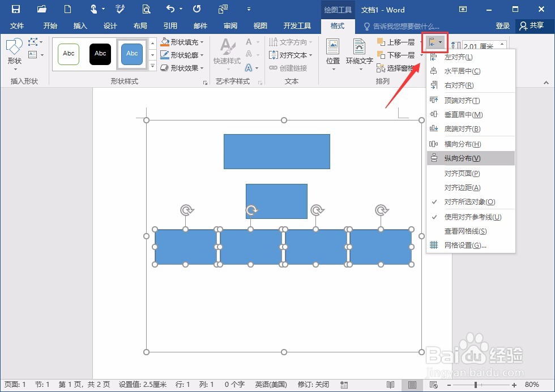
Task: Select Align to Margin (对齐边距)
Action: pos(471,187)
